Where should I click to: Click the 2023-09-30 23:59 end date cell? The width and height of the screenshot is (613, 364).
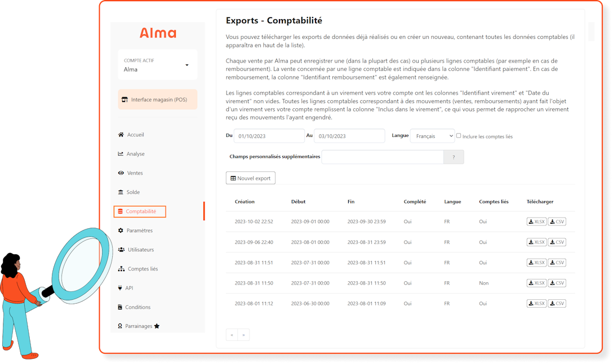click(x=366, y=221)
